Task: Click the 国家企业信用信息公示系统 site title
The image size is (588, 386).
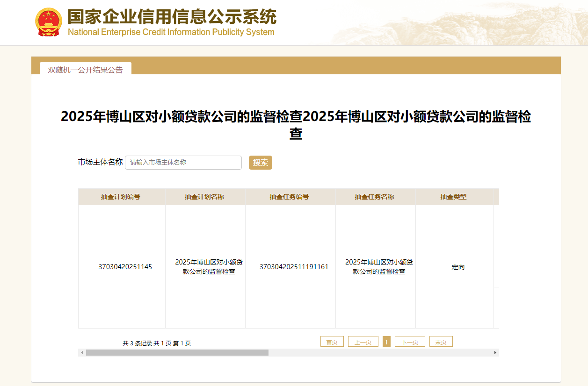Action: 172,17
